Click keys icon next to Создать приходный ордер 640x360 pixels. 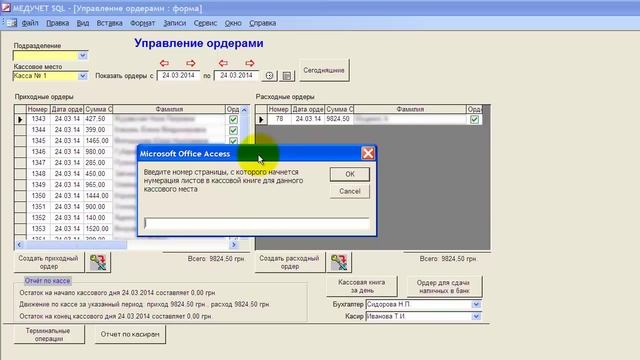coord(98,262)
